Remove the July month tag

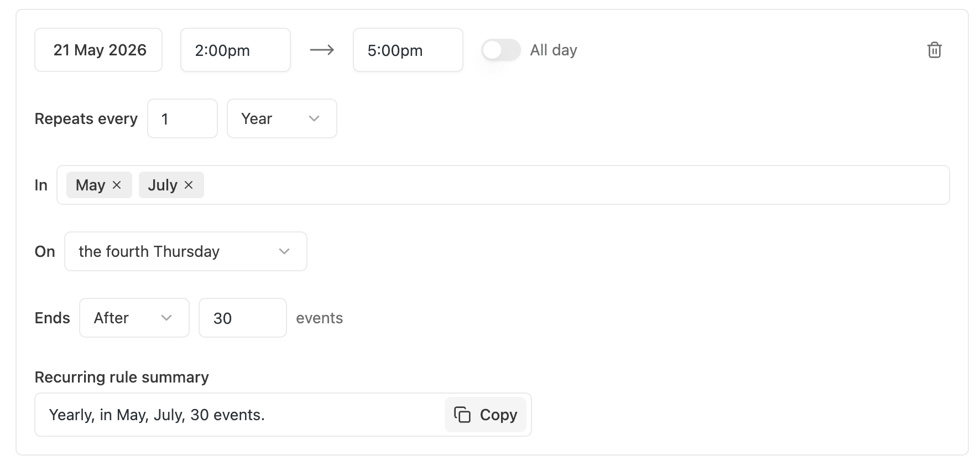[189, 185]
